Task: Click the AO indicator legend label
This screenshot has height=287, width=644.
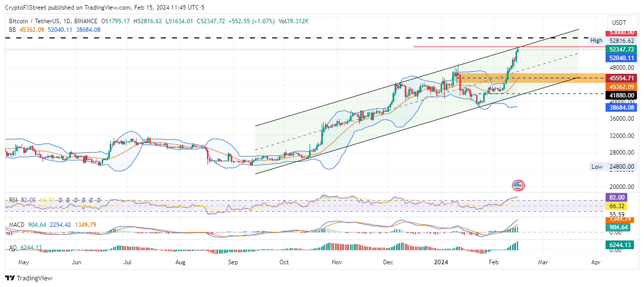Action: click(12, 247)
